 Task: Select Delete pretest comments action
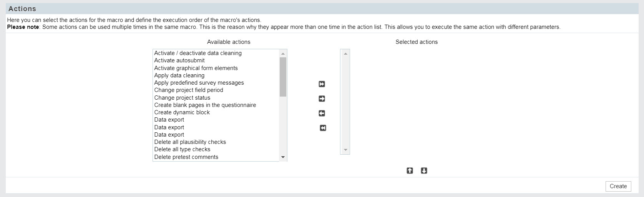click(186, 157)
